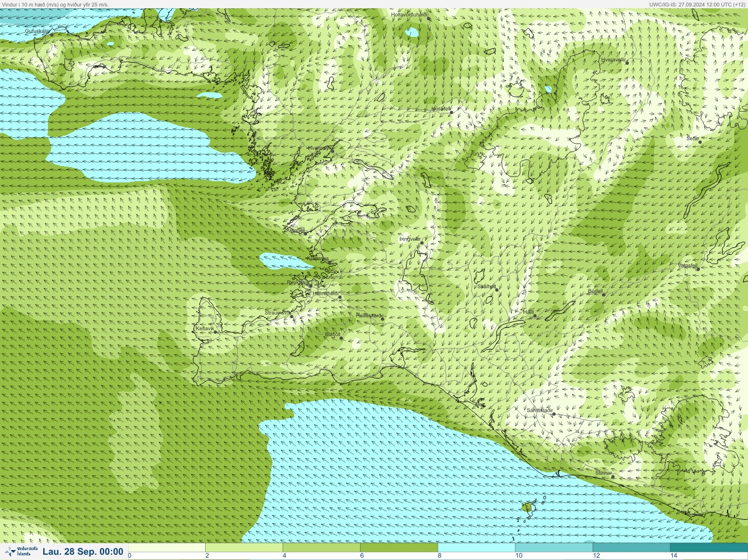Click the Steinar station label

[x=604, y=473]
